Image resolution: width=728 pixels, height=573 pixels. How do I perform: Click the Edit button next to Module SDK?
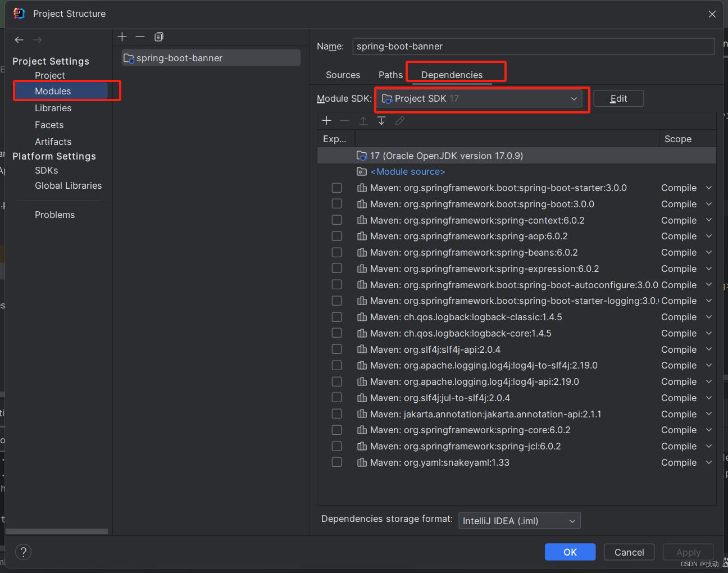[618, 98]
